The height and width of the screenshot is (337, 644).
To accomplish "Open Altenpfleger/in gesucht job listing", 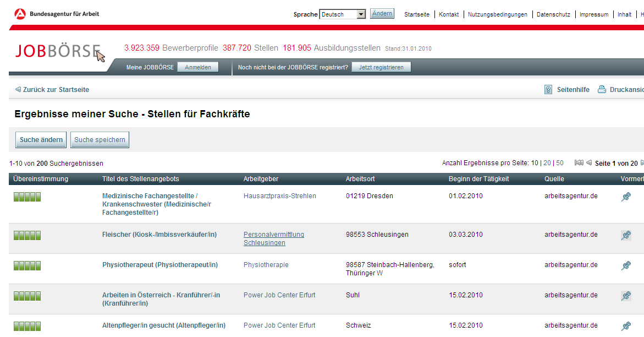I will tap(164, 325).
